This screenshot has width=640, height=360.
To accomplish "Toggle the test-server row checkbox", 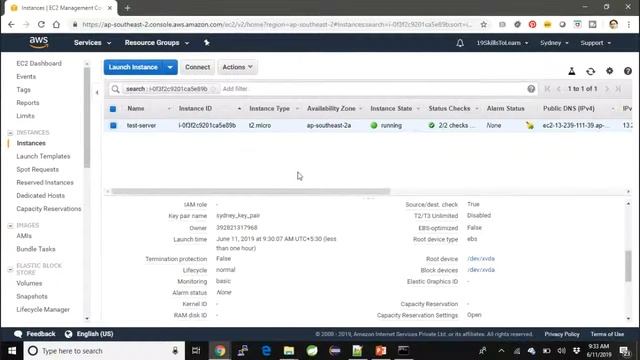I will [113, 125].
